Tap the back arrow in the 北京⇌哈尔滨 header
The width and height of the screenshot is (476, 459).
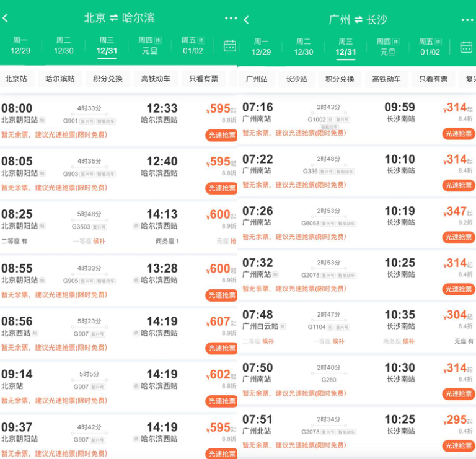tap(6, 18)
